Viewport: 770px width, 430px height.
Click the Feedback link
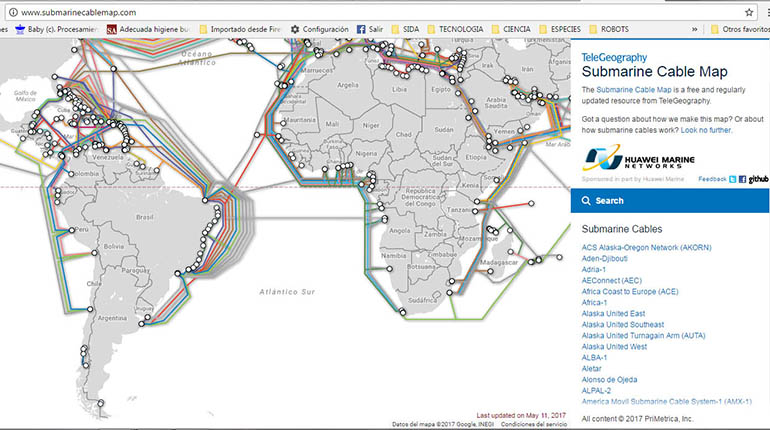[712, 179]
